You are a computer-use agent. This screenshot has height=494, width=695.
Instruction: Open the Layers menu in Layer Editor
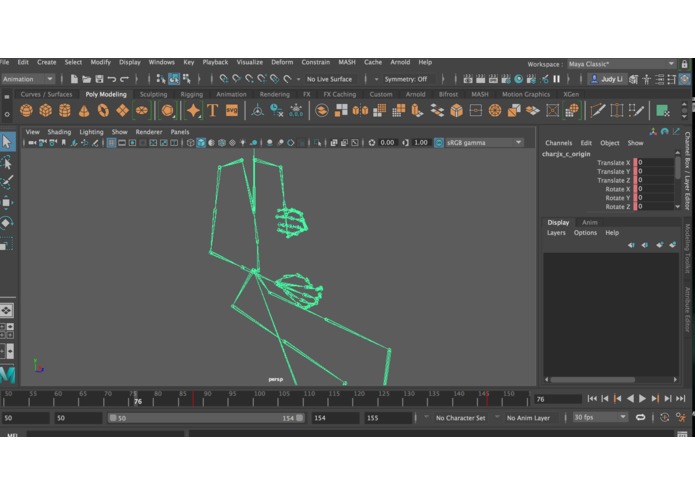(x=556, y=233)
